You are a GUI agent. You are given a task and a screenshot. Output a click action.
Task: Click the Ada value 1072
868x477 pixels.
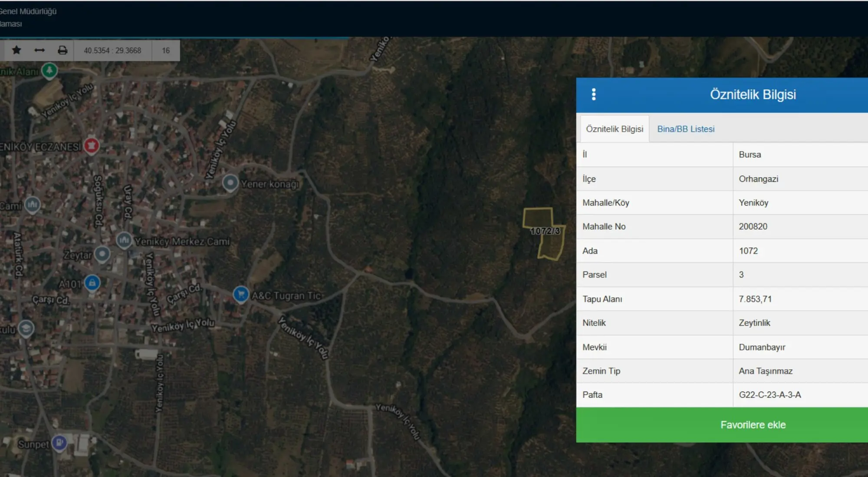point(748,251)
